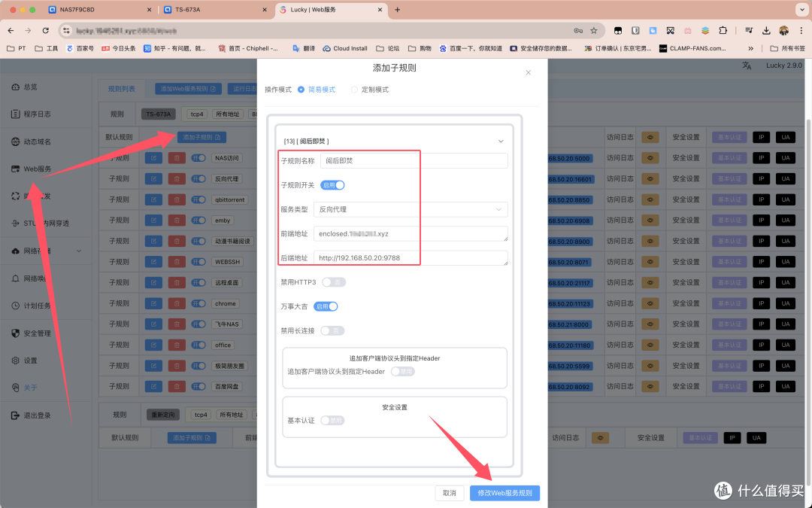812x508 pixels.
Task: Open 安全管理 in the sidebar
Action: [x=31, y=333]
